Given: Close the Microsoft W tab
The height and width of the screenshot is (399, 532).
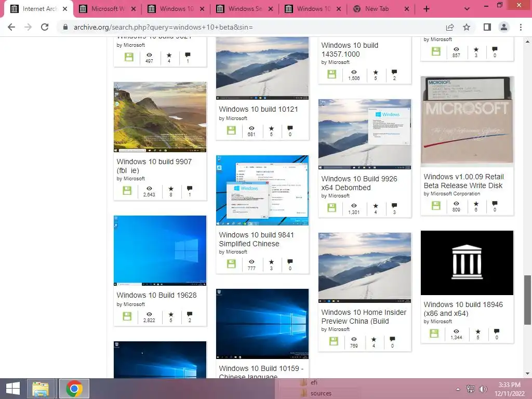Looking at the screenshot, I should (134, 9).
